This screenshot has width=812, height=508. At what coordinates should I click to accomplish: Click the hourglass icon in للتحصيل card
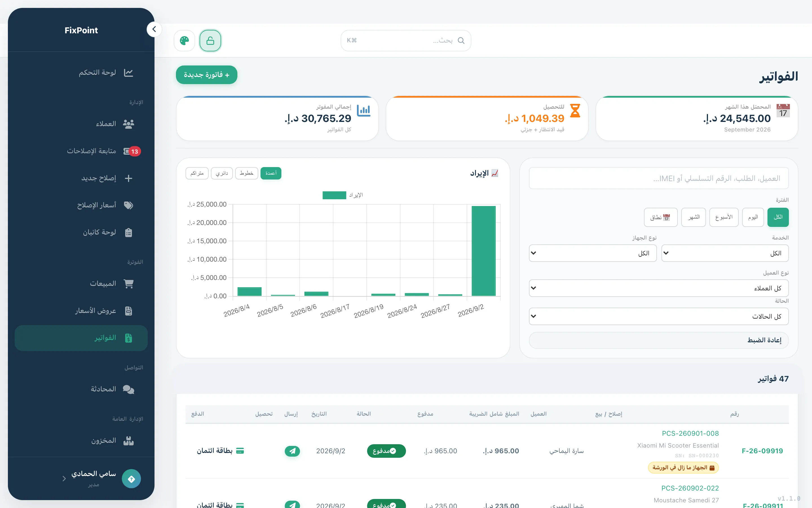pos(575,111)
